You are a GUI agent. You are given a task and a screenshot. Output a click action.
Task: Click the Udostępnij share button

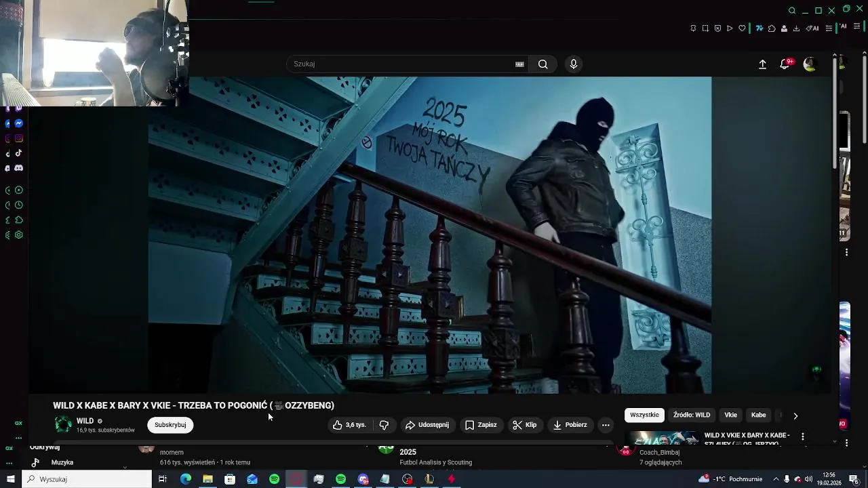tap(427, 425)
